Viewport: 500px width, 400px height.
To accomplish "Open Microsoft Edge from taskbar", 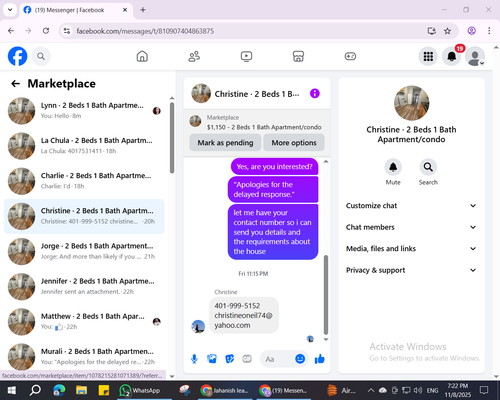I will 59,390.
